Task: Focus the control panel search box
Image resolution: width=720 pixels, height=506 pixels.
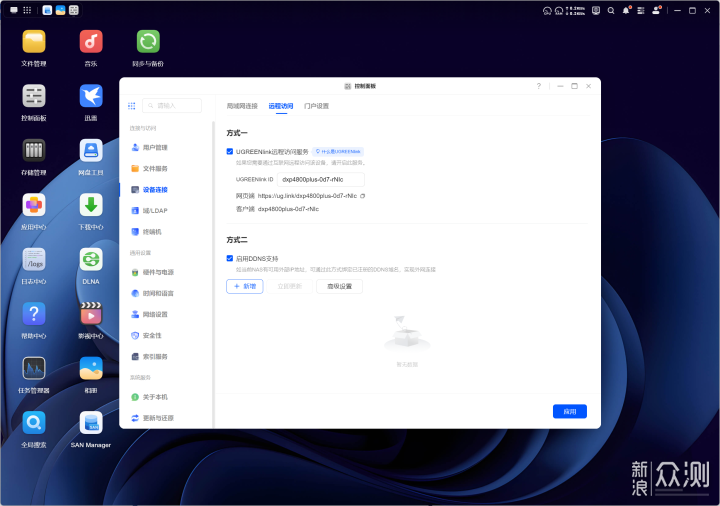Action: pos(172,106)
